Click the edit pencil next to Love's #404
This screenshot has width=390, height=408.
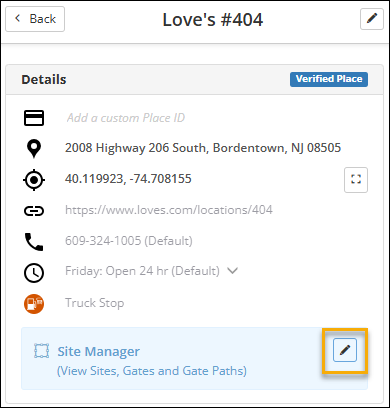pos(372,19)
